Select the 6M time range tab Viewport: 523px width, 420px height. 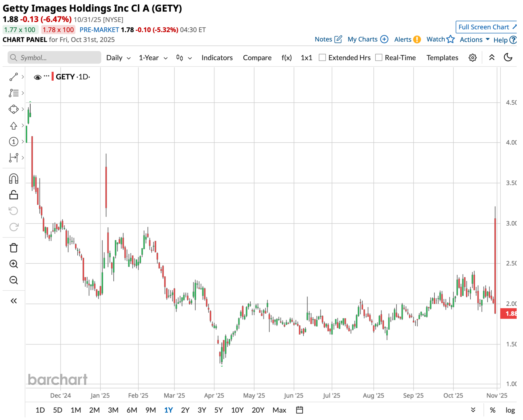[132, 410]
